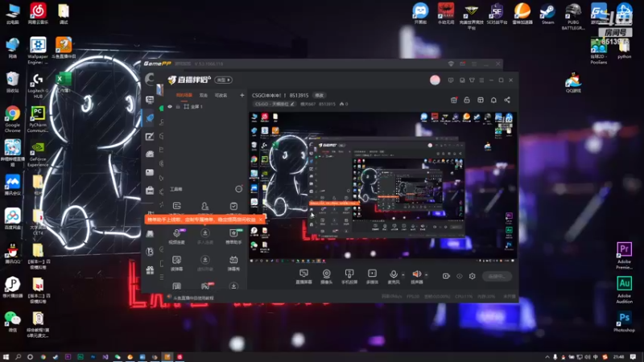644x362 pixels.
Task: Add screen capture source in bottom bar
Action: click(x=304, y=277)
